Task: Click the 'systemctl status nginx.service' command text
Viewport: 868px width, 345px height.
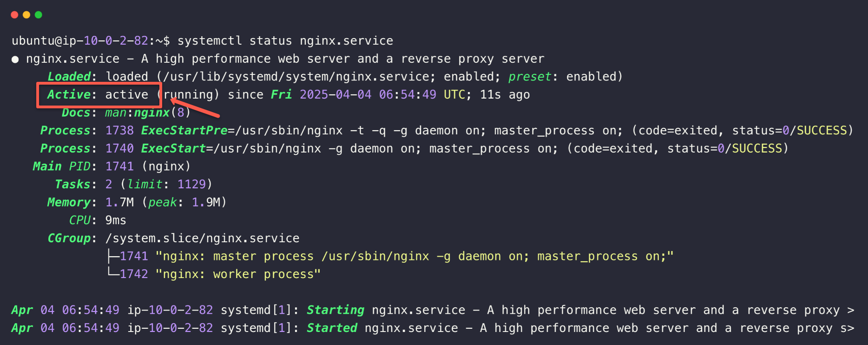Action: (x=285, y=41)
